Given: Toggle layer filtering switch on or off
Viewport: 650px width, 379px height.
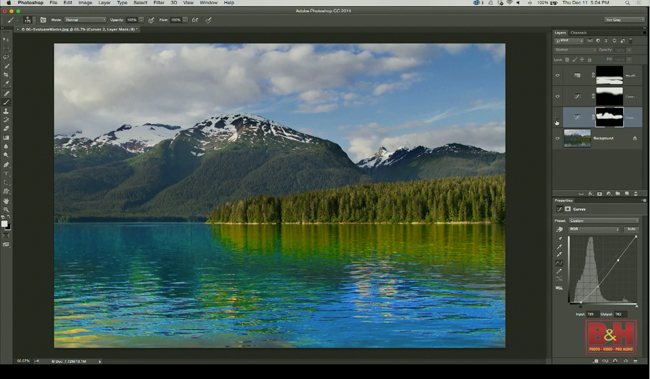Looking at the screenshot, I should click(631, 41).
